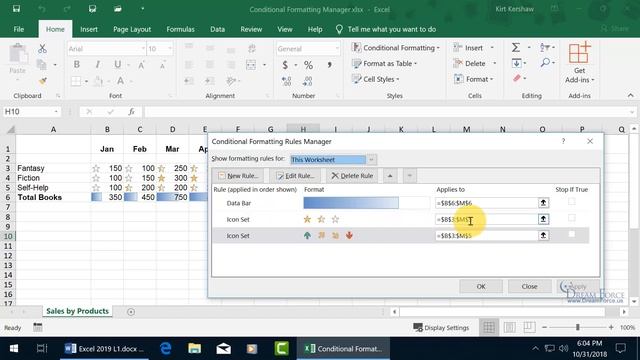Open dialog help question mark
Screen dimensions: 640x360
tap(563, 141)
